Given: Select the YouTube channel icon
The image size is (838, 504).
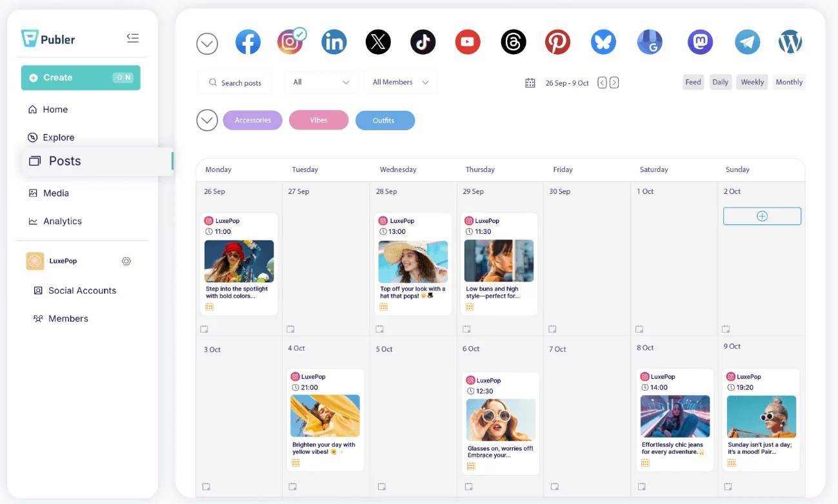Looking at the screenshot, I should (467, 41).
